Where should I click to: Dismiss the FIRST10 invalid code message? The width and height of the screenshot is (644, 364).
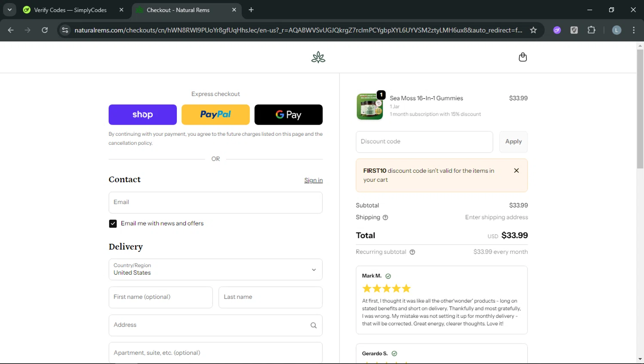pyautogui.click(x=516, y=171)
